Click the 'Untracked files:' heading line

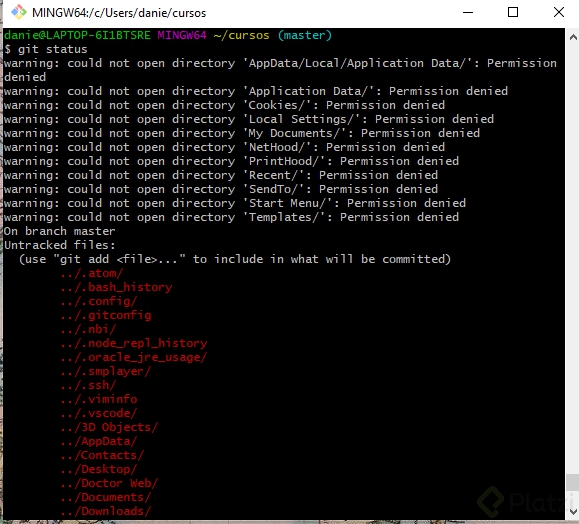[x=59, y=245]
